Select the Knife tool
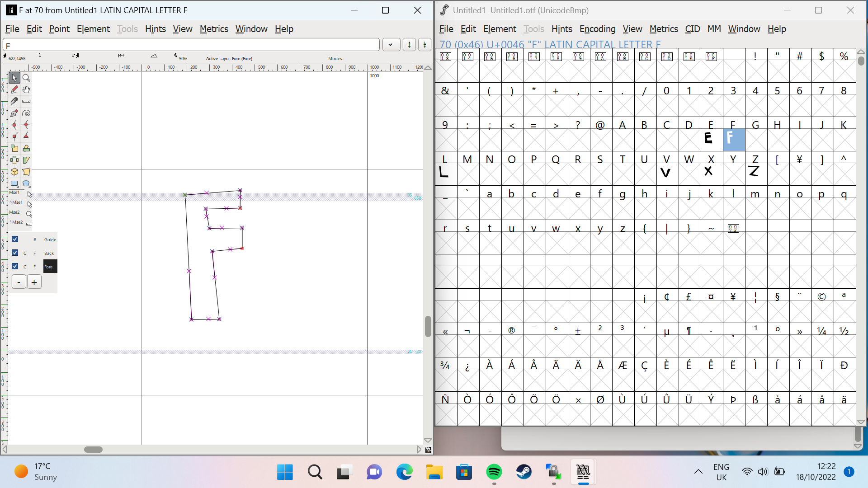 14,101
